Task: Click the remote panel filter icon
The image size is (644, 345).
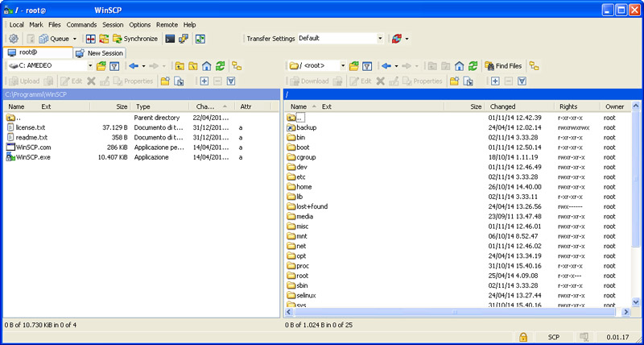Action: click(367, 66)
